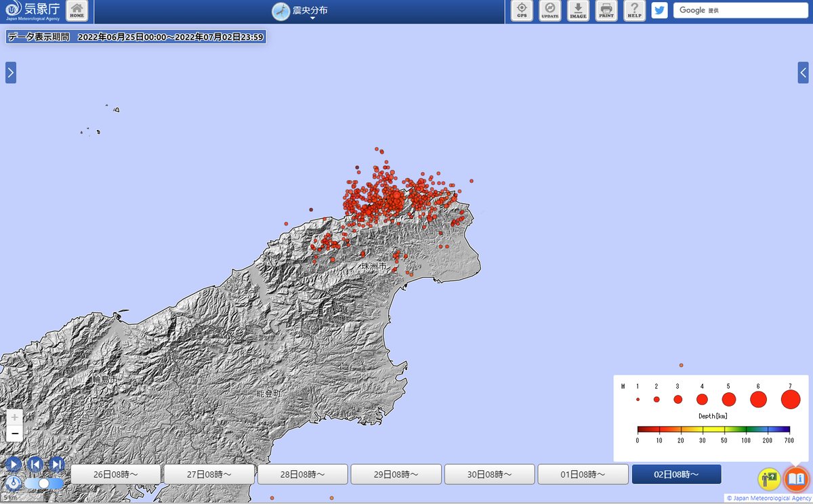Click the magnitude 7 legend circle

[790, 400]
